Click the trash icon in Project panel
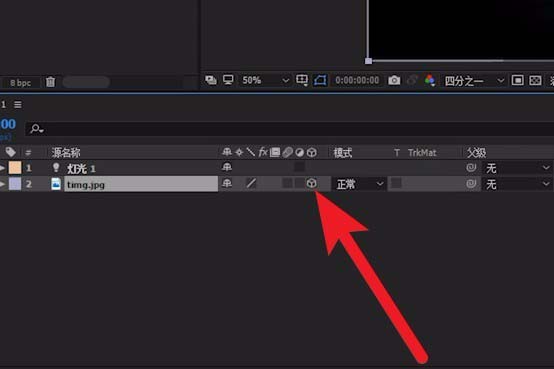Viewport: 554px width, 369px height. click(x=51, y=82)
